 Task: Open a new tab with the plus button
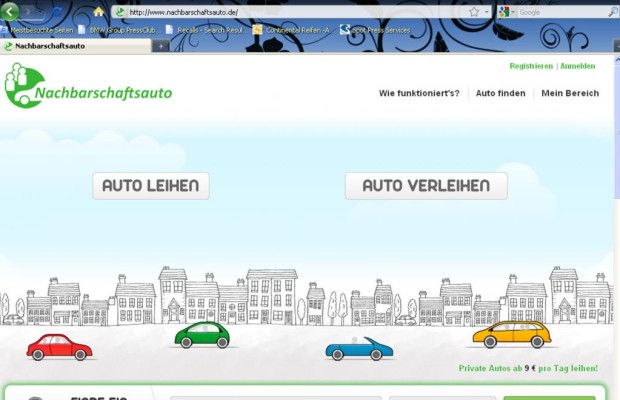[x=161, y=47]
